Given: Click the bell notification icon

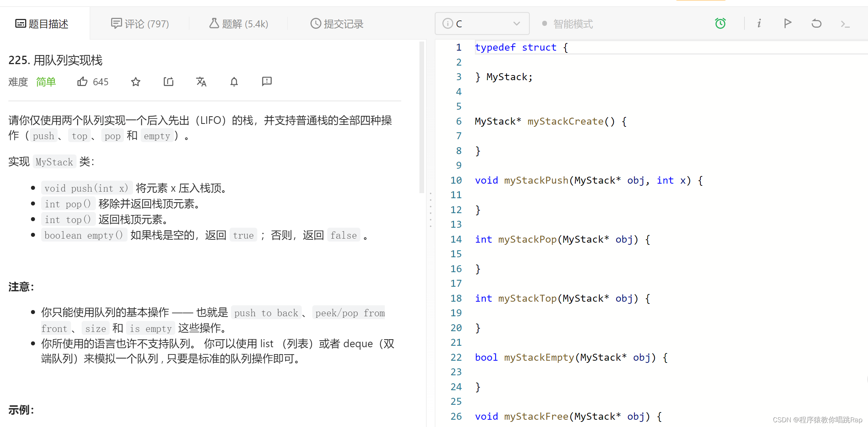Looking at the screenshot, I should (x=234, y=82).
